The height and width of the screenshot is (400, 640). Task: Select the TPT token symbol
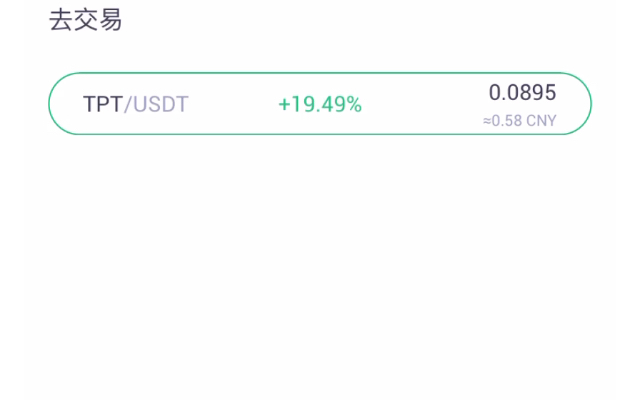(x=103, y=104)
